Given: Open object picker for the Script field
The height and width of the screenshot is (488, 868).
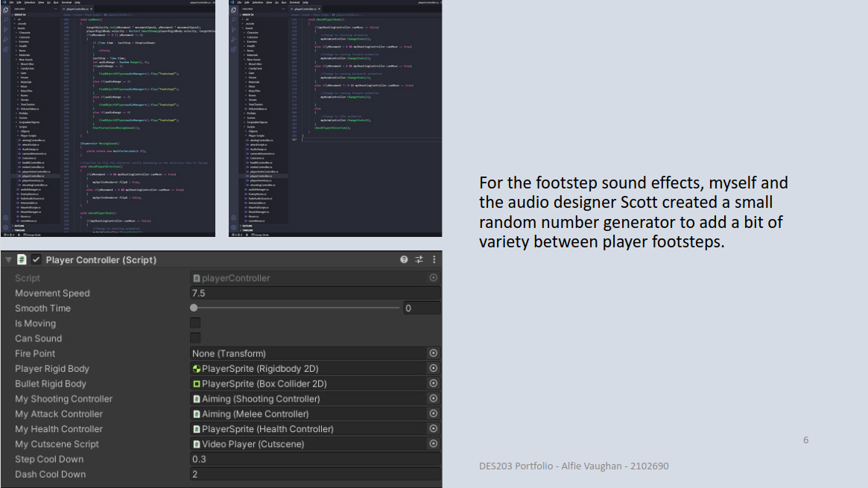Looking at the screenshot, I should 434,278.
